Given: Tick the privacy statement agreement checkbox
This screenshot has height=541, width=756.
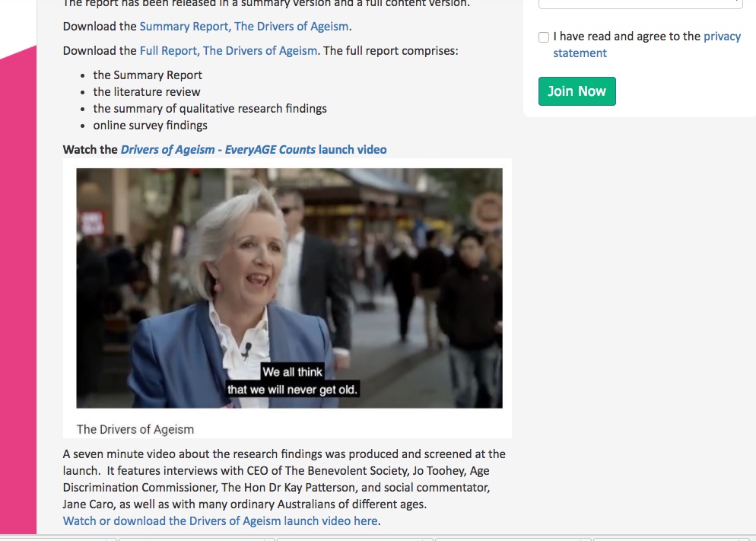Looking at the screenshot, I should pyautogui.click(x=544, y=37).
